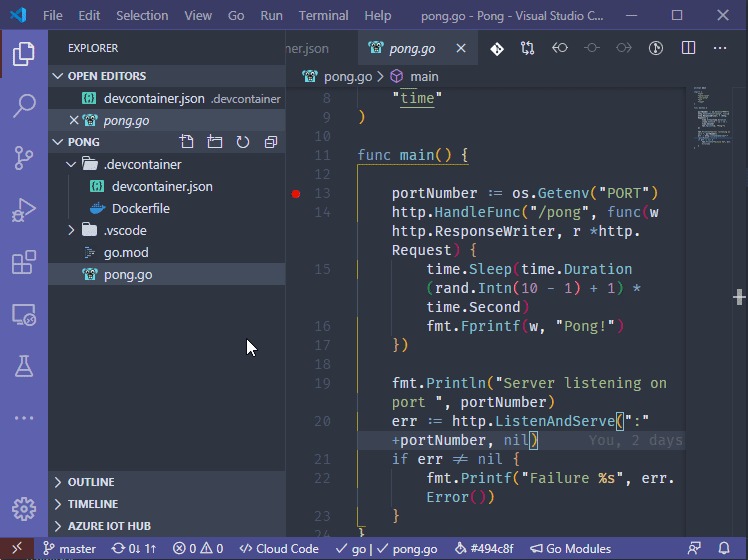Collapse the PONG folder section

pos(58,142)
